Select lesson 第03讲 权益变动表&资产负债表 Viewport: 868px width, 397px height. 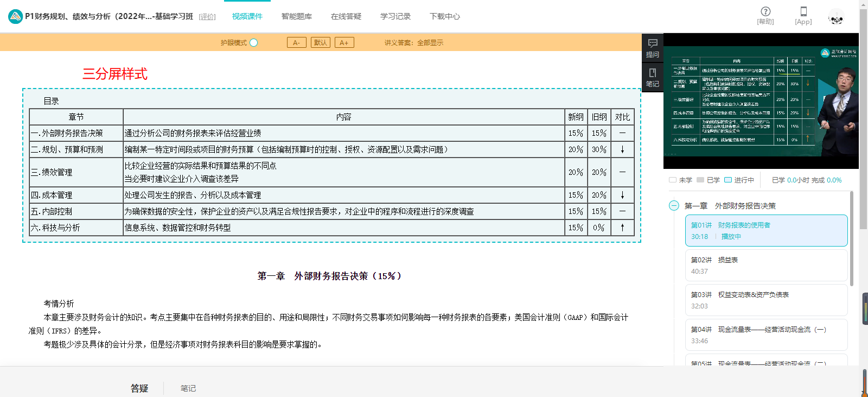[x=766, y=300]
